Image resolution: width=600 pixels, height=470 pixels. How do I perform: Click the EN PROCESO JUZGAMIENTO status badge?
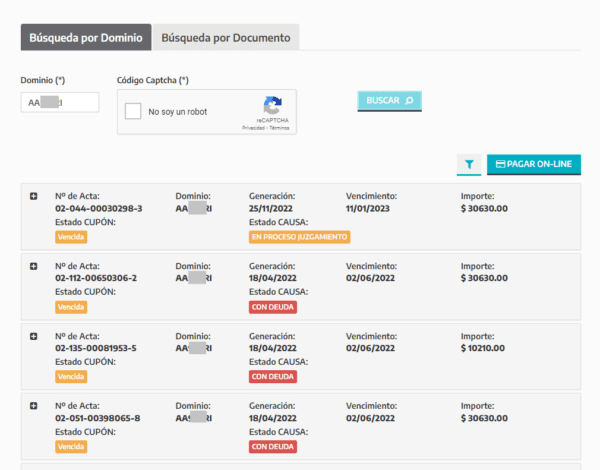pyautogui.click(x=299, y=237)
